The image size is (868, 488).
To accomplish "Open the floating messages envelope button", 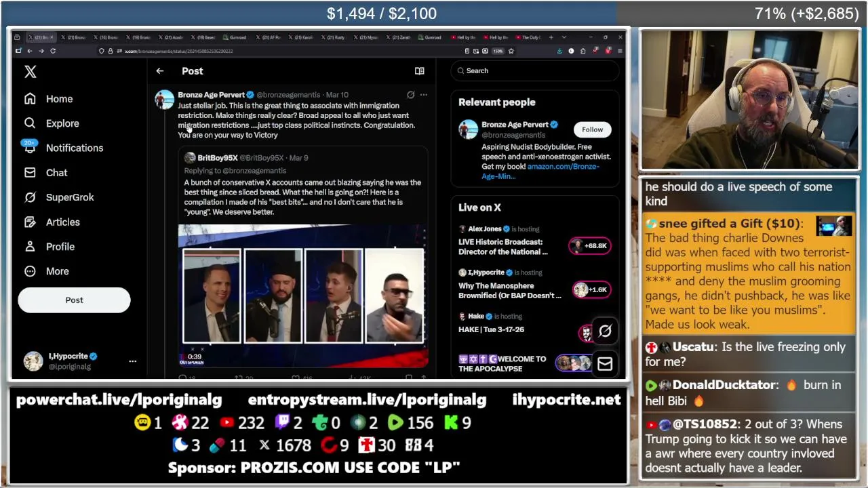I will coord(605,364).
